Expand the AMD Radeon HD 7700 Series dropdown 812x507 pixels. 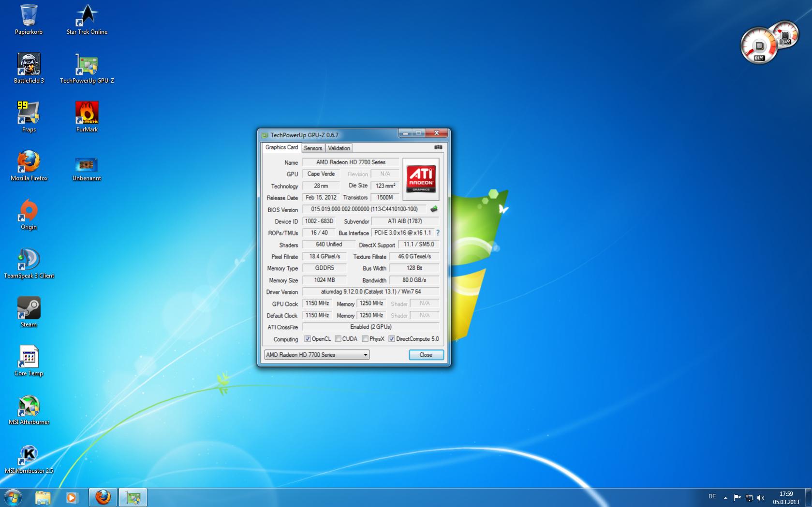point(317,355)
